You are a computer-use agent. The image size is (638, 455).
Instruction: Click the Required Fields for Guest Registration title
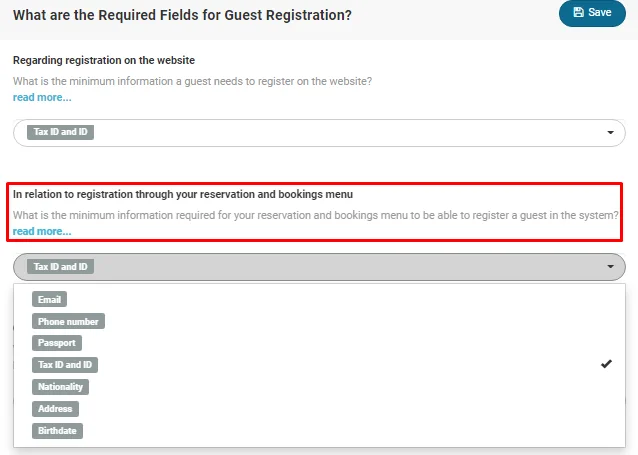(x=182, y=15)
